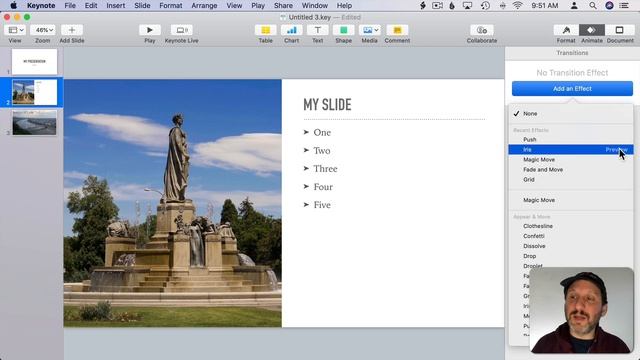Viewport: 640px width, 360px height.
Task: Click the Add an Effect button
Action: coord(572,89)
